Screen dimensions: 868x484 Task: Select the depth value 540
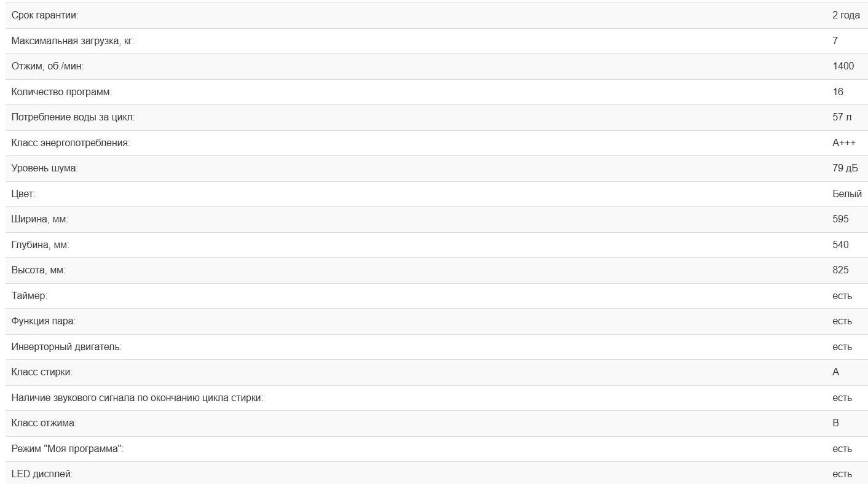(x=840, y=245)
